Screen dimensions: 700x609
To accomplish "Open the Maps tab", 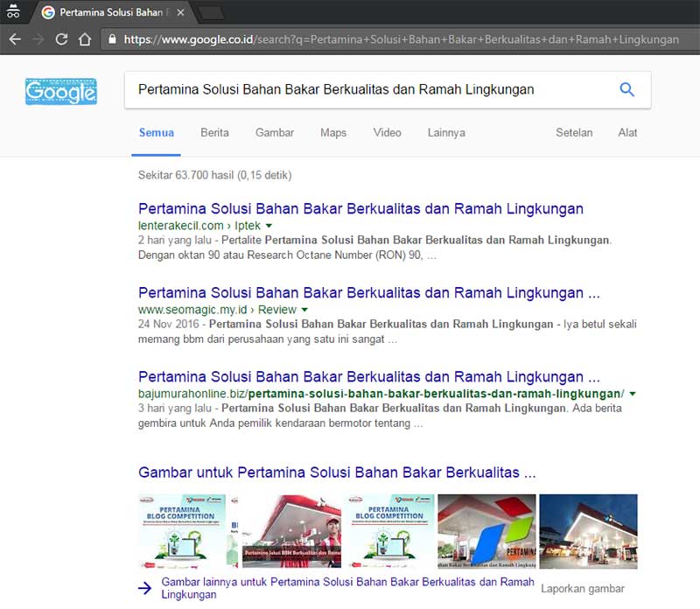I will pos(333,133).
